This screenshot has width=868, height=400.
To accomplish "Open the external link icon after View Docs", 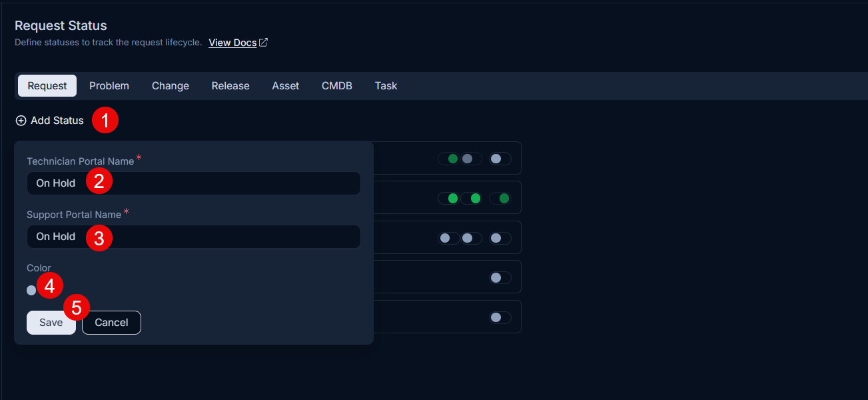I will (264, 43).
